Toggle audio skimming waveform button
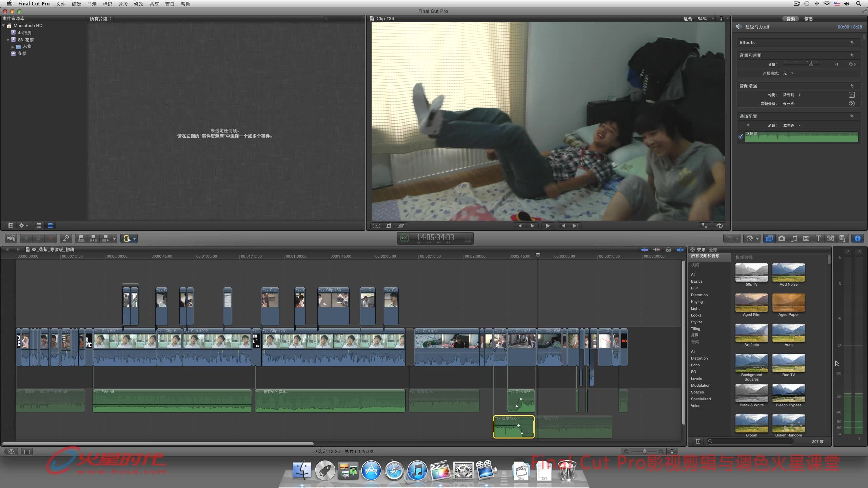 point(656,250)
